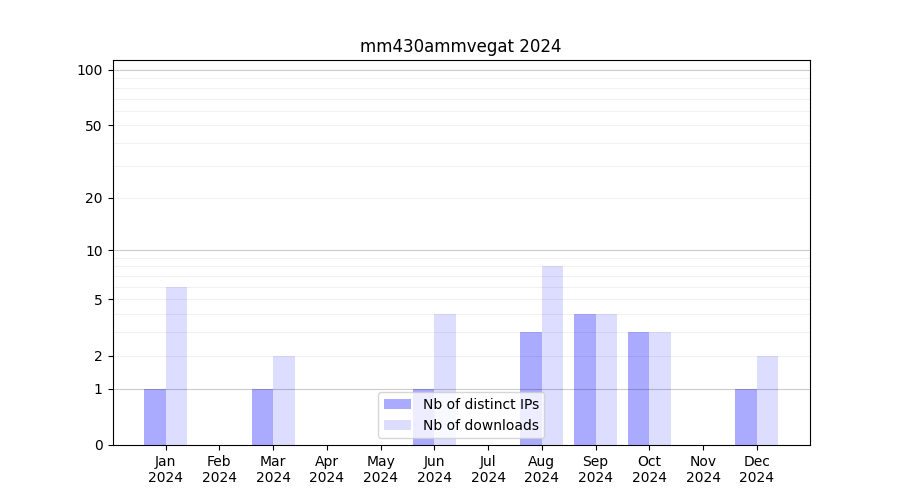Select the March downloads bar
Image resolution: width=900 pixels, height=500 pixels.
point(284,400)
